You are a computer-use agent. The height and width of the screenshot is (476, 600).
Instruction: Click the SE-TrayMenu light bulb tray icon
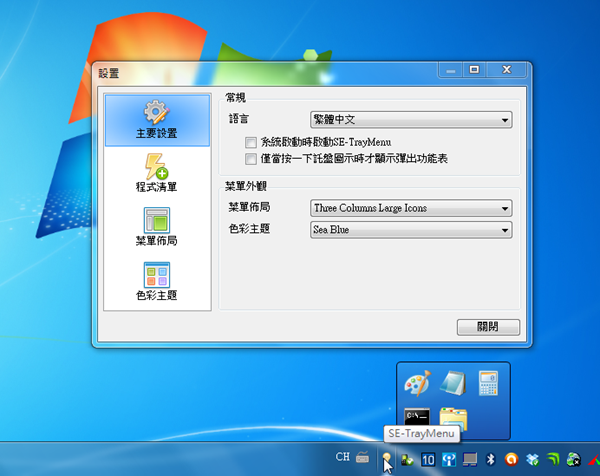pyautogui.click(x=387, y=458)
